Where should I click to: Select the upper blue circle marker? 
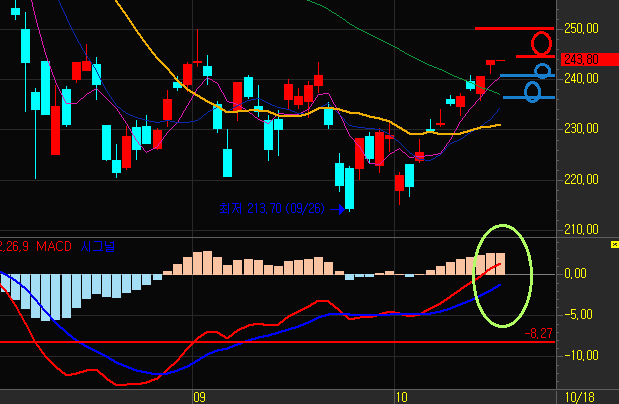point(542,71)
